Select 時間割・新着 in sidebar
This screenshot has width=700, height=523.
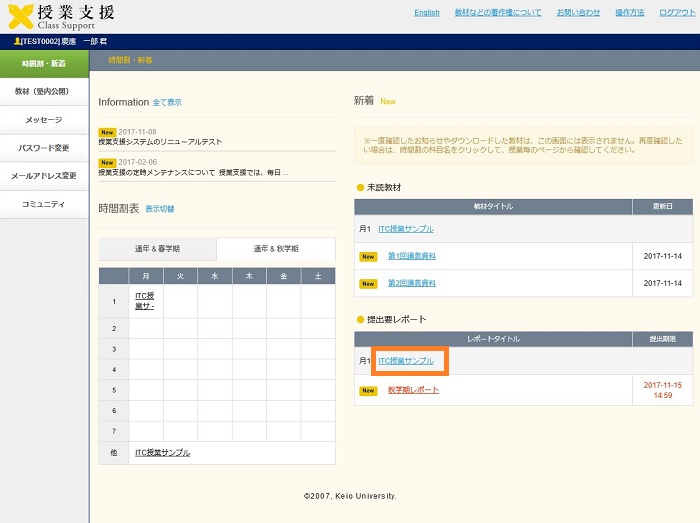(44, 63)
